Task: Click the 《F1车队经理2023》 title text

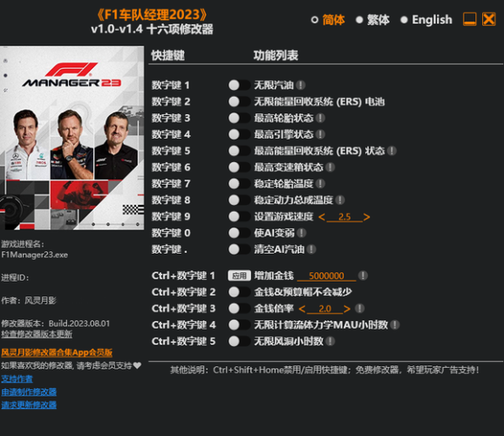Action: [x=152, y=15]
